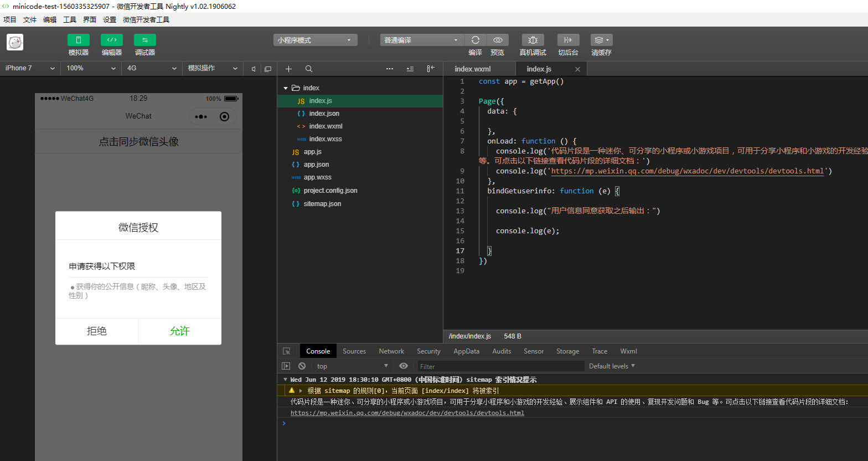Toggle simulator sound mute icon
The image size is (868, 461).
tap(254, 69)
